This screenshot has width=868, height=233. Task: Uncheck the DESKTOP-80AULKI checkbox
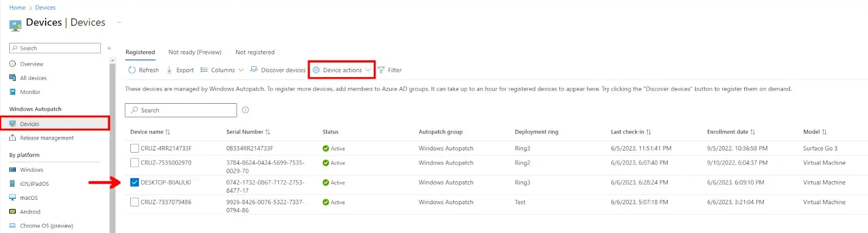pos(135,182)
